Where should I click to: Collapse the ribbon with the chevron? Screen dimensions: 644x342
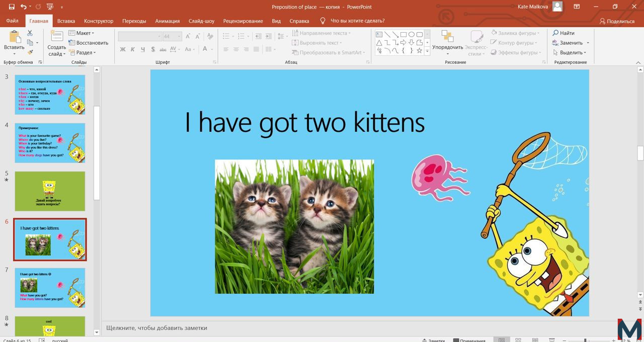pos(639,62)
